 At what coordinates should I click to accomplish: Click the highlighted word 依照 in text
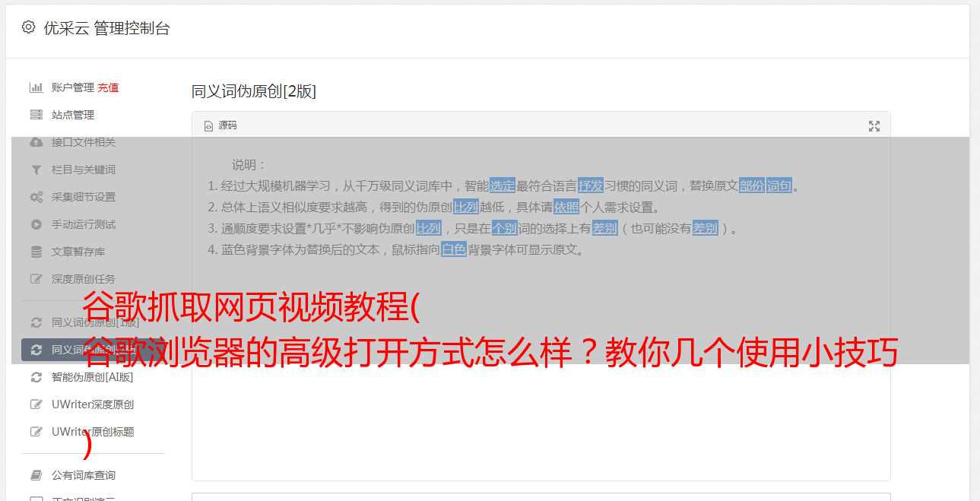point(566,207)
